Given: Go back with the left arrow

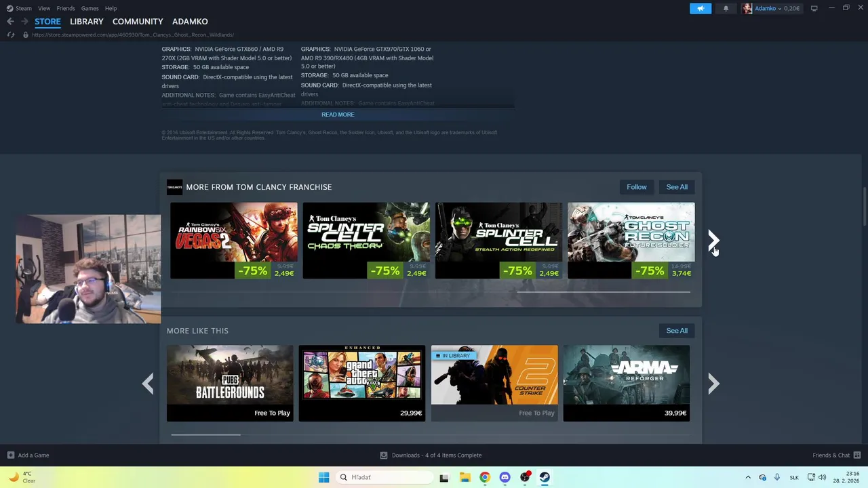Looking at the screenshot, I should (x=10, y=22).
